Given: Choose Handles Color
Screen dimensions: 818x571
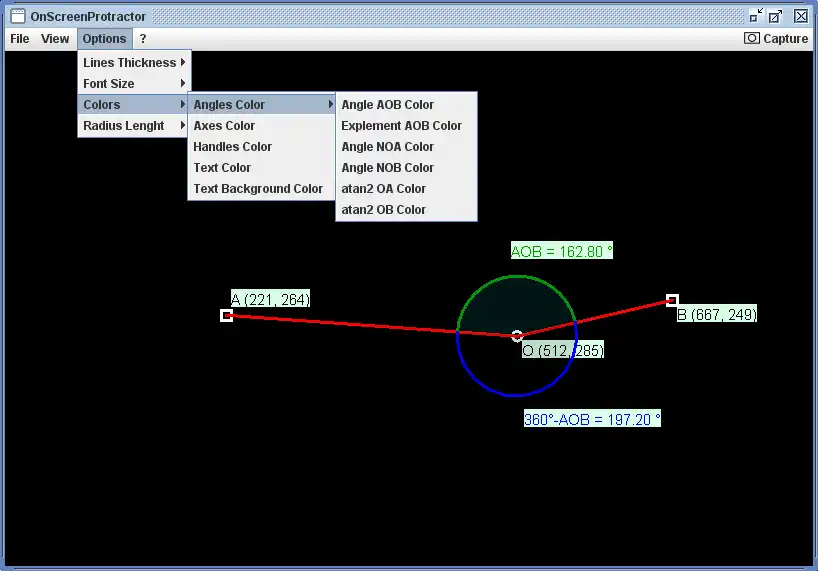Looking at the screenshot, I should click(x=261, y=147).
